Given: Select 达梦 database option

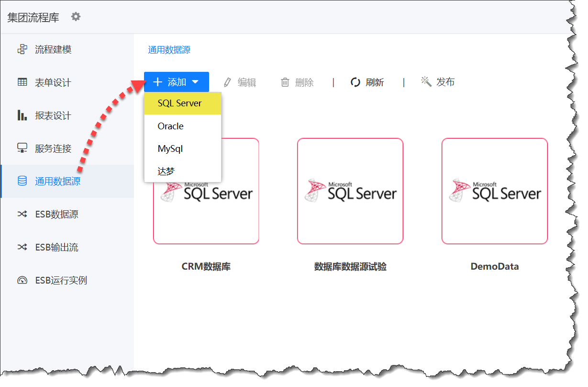Looking at the screenshot, I should (x=166, y=171).
